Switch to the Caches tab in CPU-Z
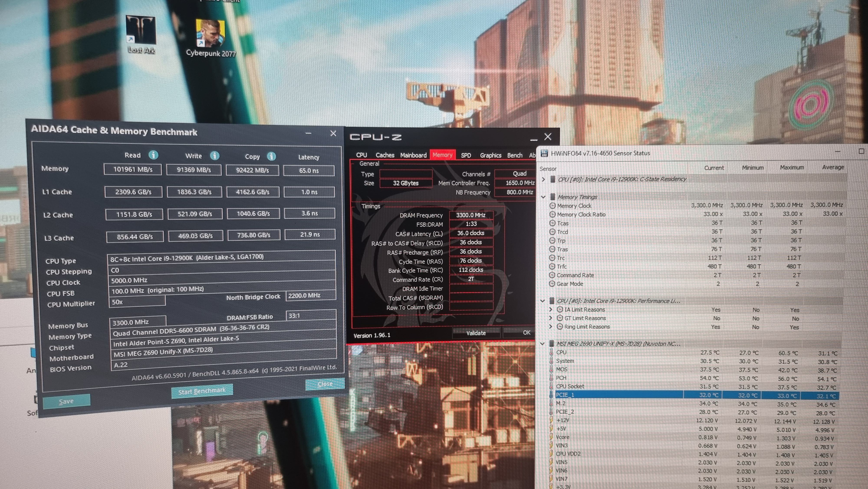This screenshot has height=489, width=868. coord(385,155)
